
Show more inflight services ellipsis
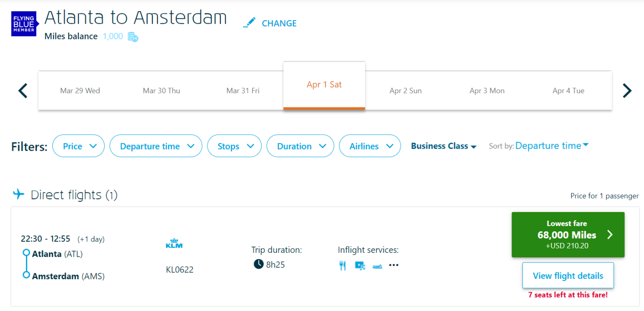pyautogui.click(x=394, y=265)
